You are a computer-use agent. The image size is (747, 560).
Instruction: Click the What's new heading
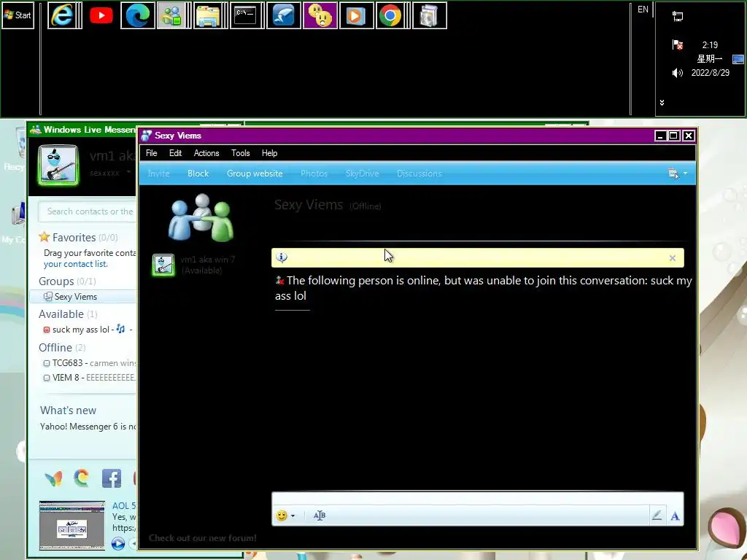coord(68,411)
